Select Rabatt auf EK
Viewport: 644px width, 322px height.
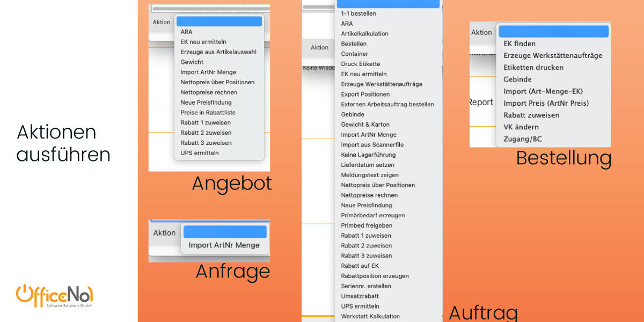(x=360, y=266)
